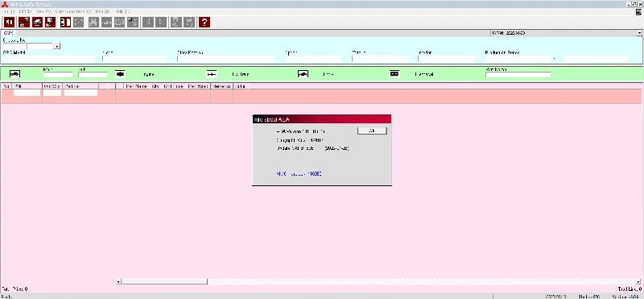Click OK in the Info about ASA dialog
644x299 pixels.
tap(372, 131)
